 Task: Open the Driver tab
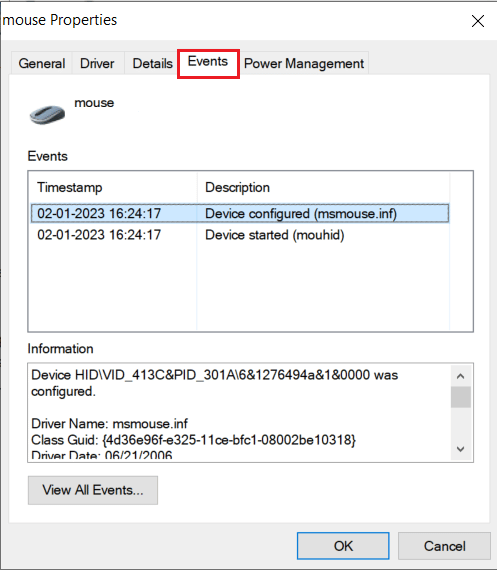(x=97, y=64)
